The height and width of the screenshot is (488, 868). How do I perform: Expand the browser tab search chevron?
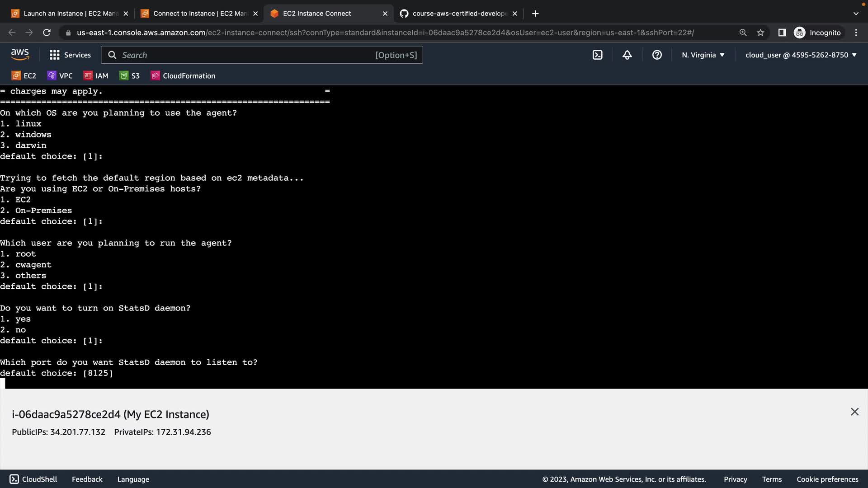point(855,14)
